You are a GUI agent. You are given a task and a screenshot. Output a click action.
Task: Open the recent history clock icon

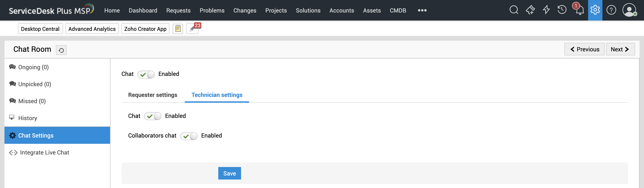[x=562, y=10]
